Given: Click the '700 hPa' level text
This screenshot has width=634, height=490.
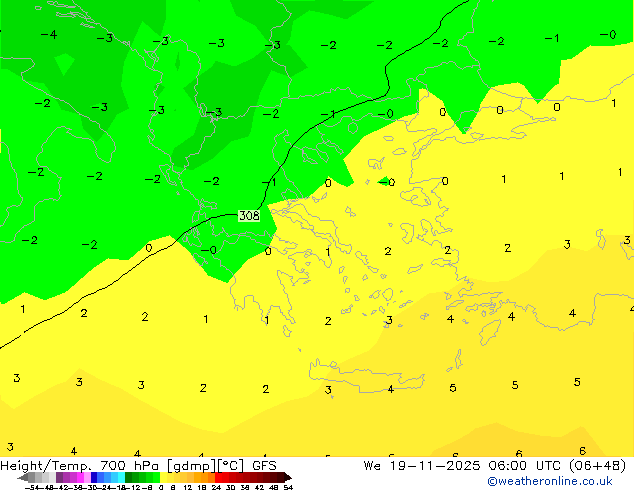Looking at the screenshot, I should pyautogui.click(x=130, y=466).
